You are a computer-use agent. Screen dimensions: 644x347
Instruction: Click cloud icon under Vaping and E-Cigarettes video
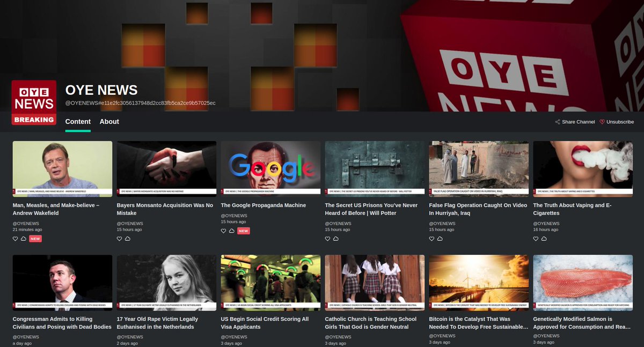pyautogui.click(x=544, y=239)
